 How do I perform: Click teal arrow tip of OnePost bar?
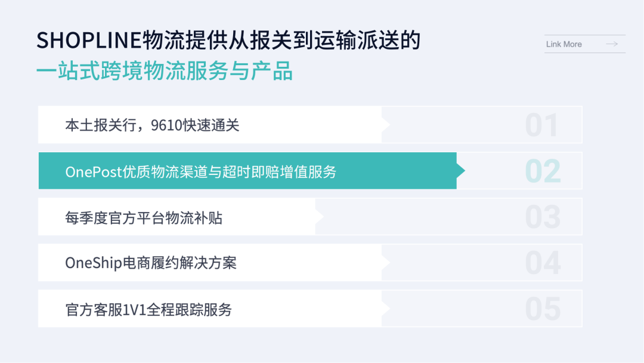pos(460,171)
